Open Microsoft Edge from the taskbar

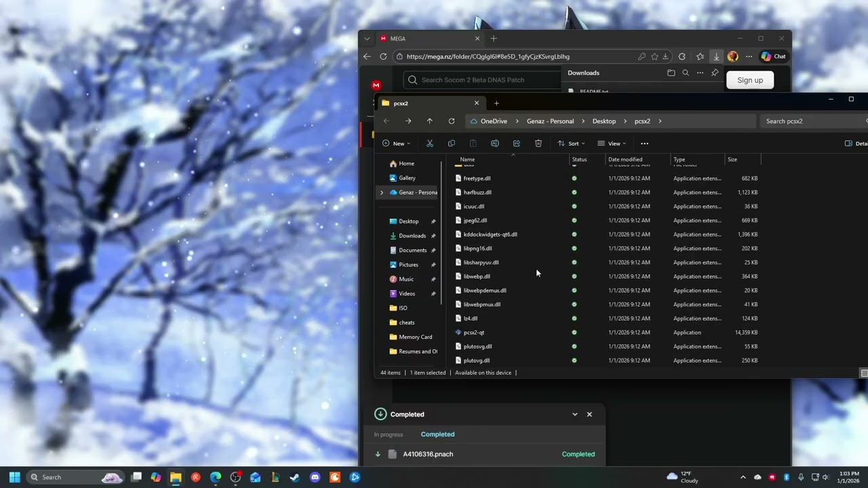point(216,477)
